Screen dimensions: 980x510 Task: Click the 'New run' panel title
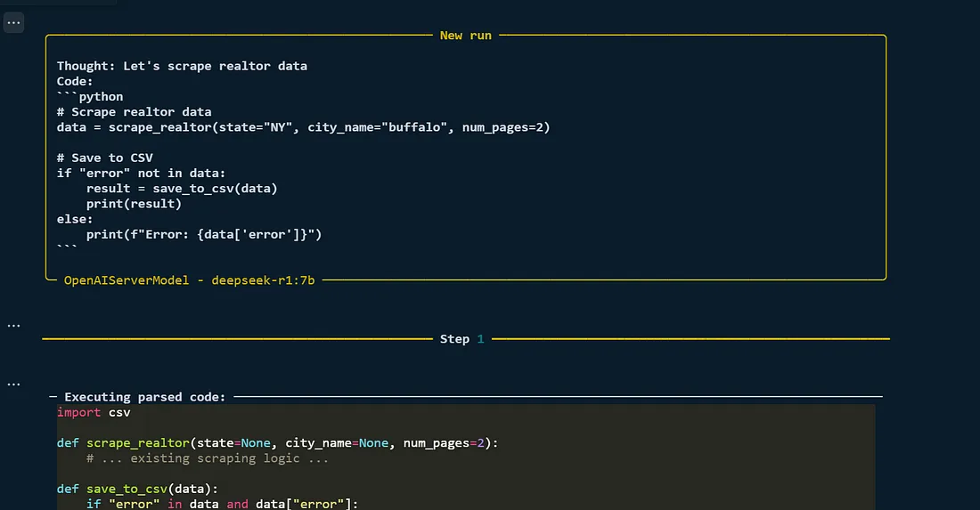click(x=466, y=36)
